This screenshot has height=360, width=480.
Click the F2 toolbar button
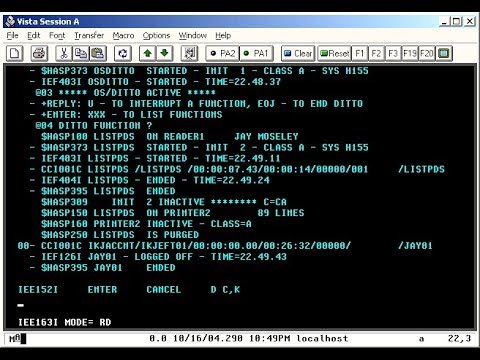pyautogui.click(x=376, y=53)
